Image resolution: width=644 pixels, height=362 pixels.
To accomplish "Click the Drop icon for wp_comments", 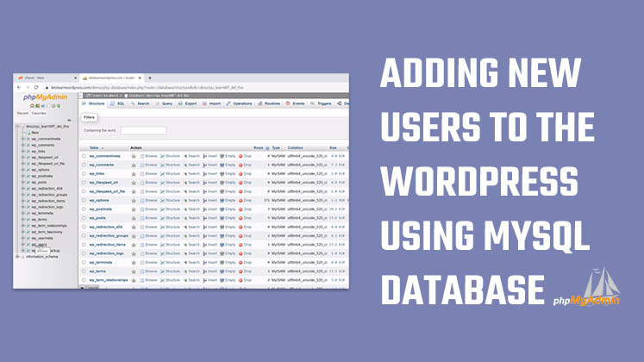I will (241, 165).
